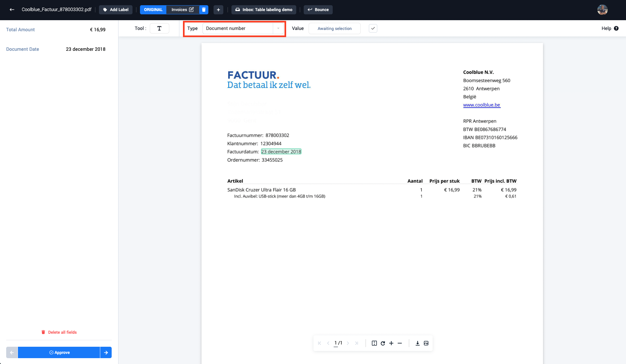Toggle image view of document

click(x=426, y=343)
